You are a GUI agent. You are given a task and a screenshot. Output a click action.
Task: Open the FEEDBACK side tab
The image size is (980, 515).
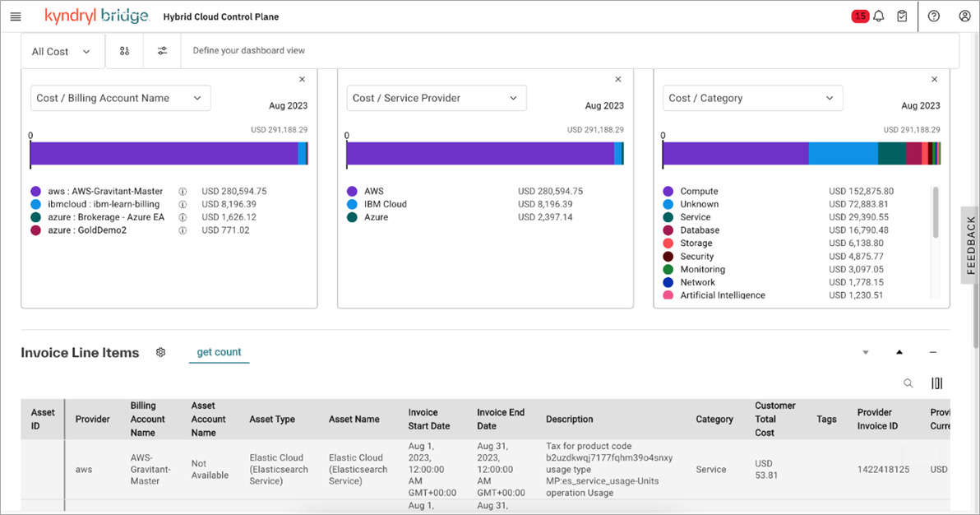click(970, 245)
